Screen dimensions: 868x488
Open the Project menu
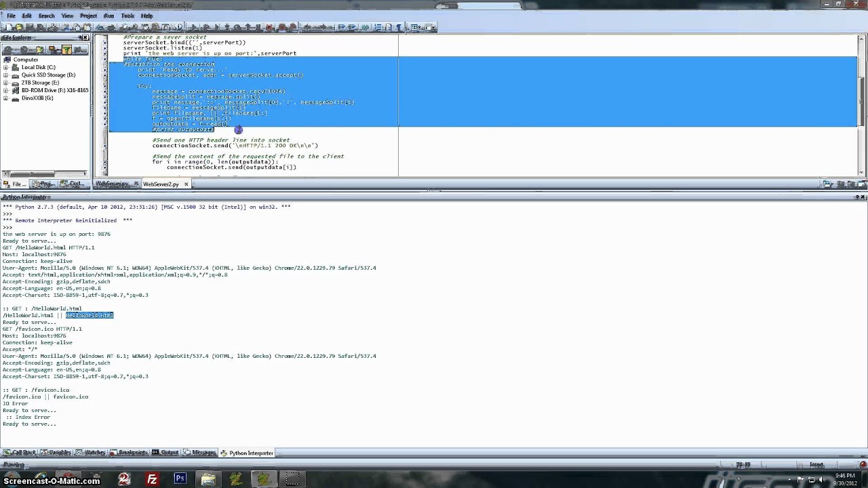88,16
